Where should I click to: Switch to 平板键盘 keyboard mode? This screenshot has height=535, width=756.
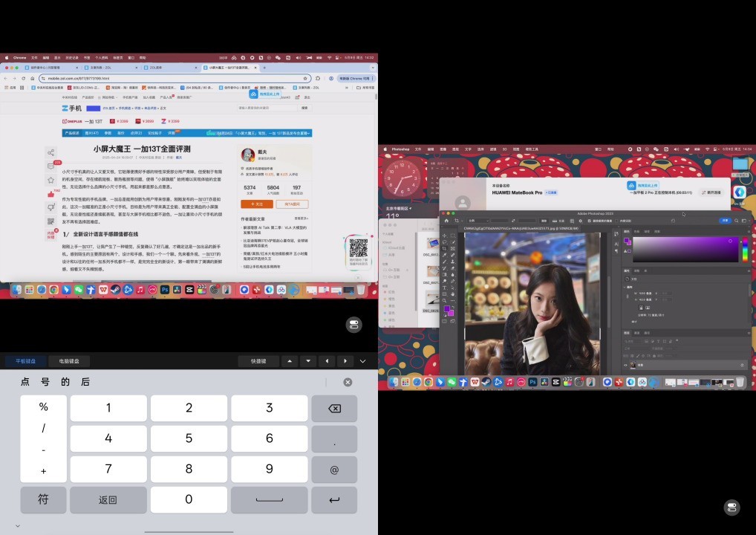tap(25, 361)
